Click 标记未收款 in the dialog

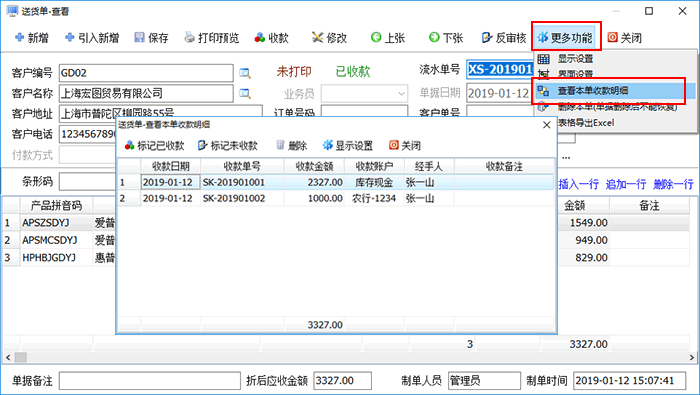tap(228, 146)
